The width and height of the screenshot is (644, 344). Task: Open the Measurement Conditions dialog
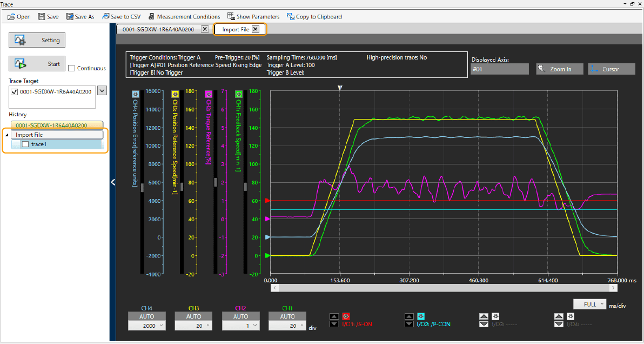pos(184,17)
